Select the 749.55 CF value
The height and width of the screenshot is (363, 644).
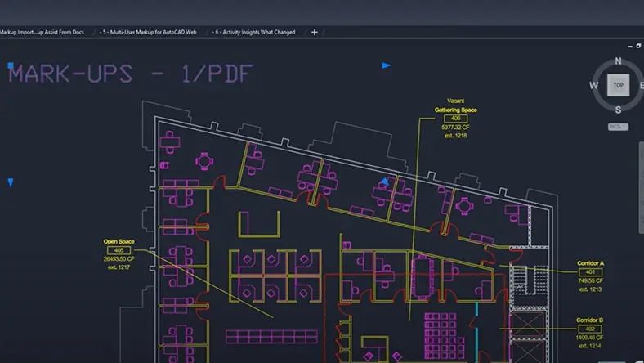tap(590, 280)
